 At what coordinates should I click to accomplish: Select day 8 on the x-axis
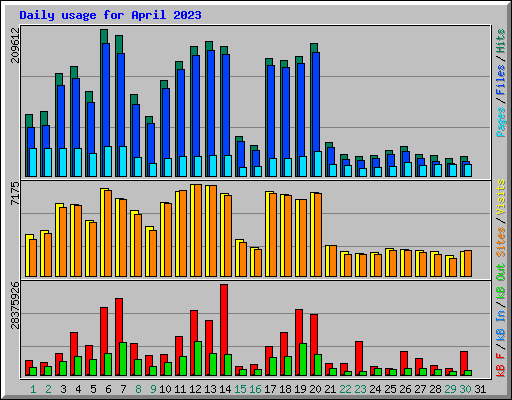[138, 389]
